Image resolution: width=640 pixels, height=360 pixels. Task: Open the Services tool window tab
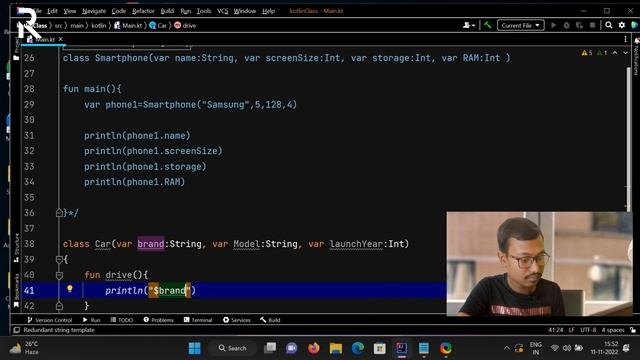tap(237, 320)
